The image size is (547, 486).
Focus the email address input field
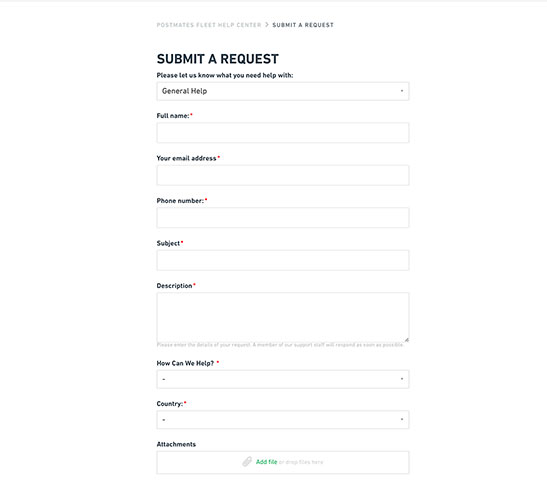click(283, 175)
